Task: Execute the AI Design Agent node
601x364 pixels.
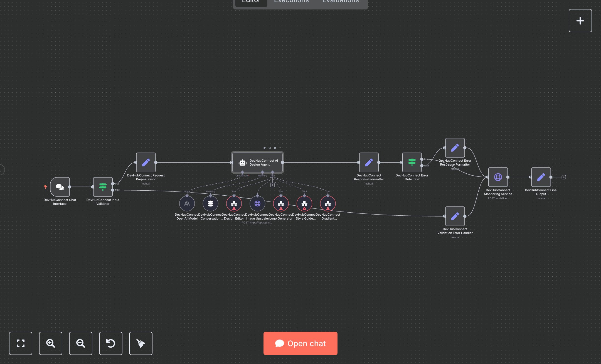Action: (264, 148)
